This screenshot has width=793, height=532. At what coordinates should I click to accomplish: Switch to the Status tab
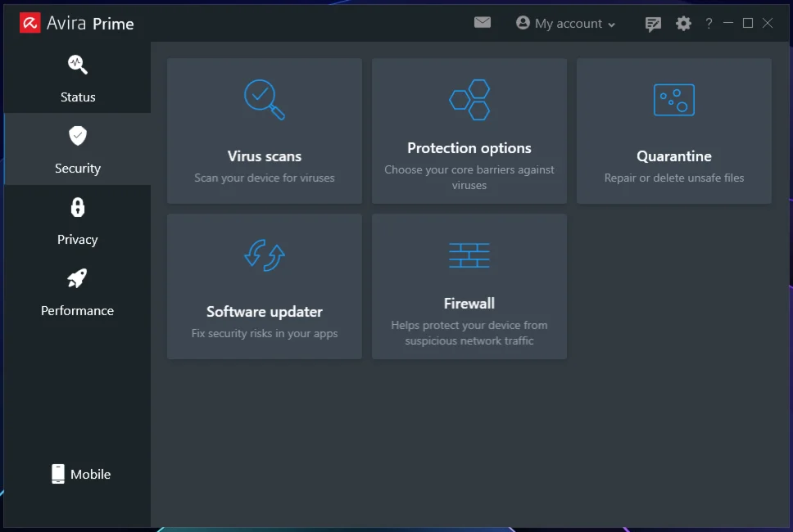click(78, 79)
